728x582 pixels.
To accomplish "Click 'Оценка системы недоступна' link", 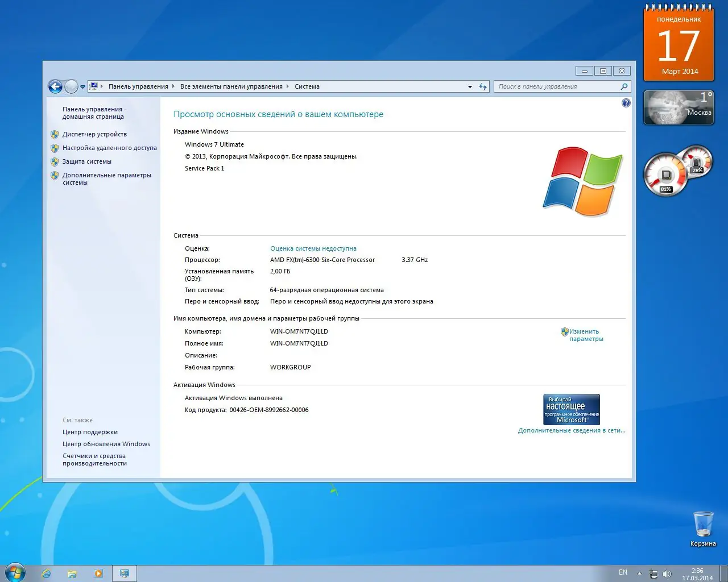I will pos(313,248).
